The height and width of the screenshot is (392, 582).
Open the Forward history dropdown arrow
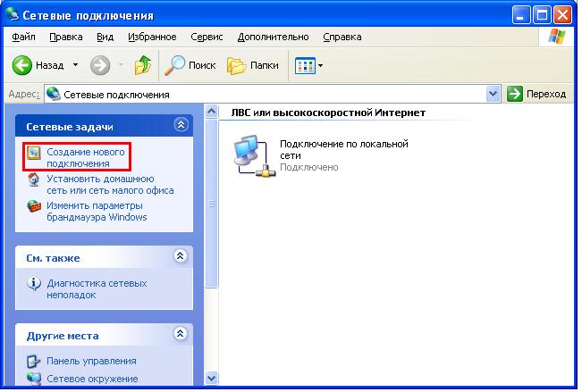point(121,65)
